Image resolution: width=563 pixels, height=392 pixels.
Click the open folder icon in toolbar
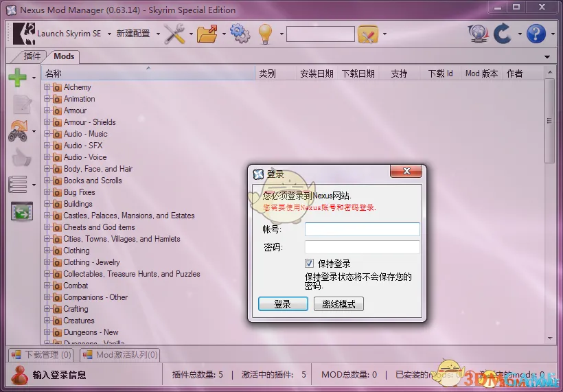[207, 33]
